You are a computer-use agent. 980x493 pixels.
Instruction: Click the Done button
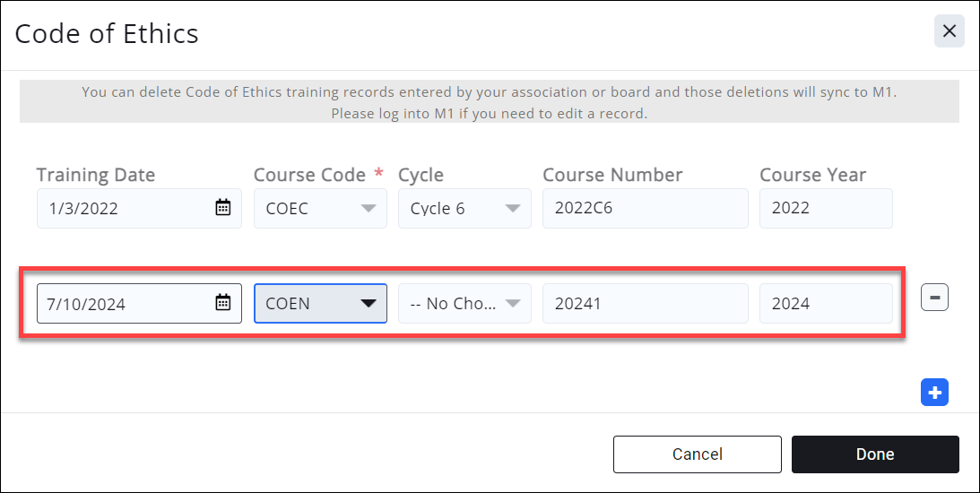tap(875, 454)
